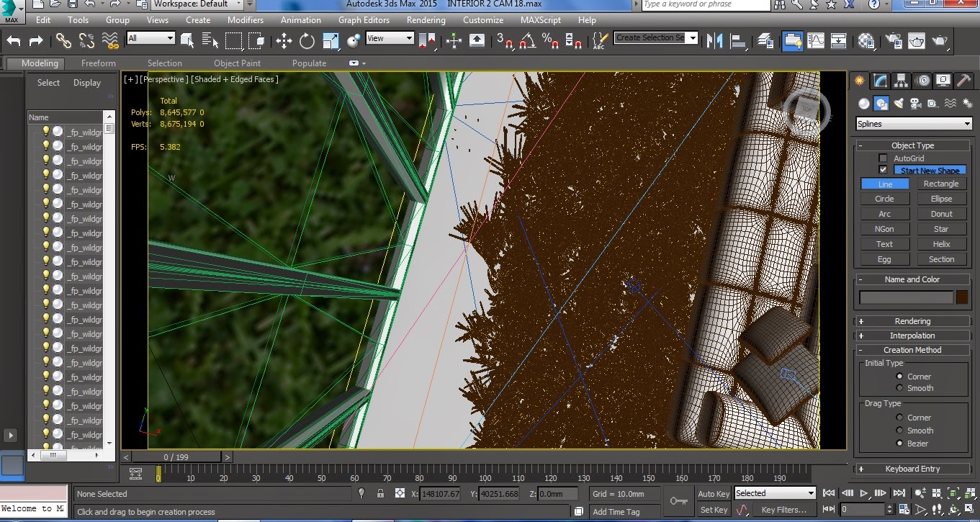Open the Rendering menu
Screen dimensions: 980x522
426,19
